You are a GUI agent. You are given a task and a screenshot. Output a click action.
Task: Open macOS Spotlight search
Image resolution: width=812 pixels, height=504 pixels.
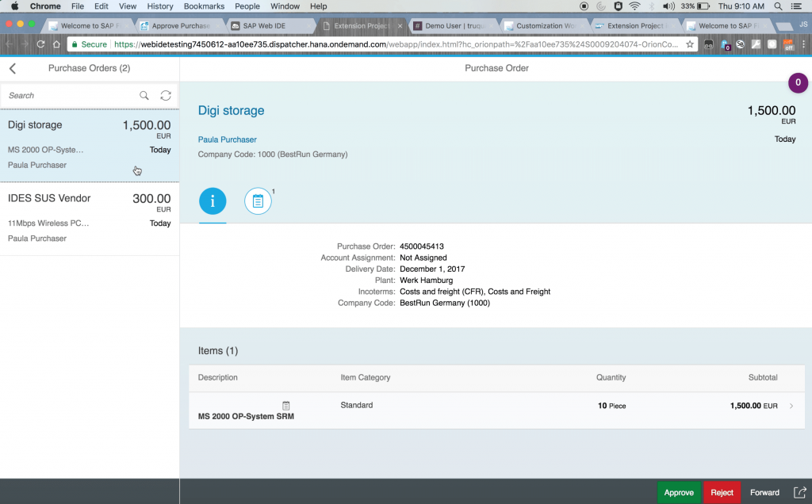click(x=778, y=6)
